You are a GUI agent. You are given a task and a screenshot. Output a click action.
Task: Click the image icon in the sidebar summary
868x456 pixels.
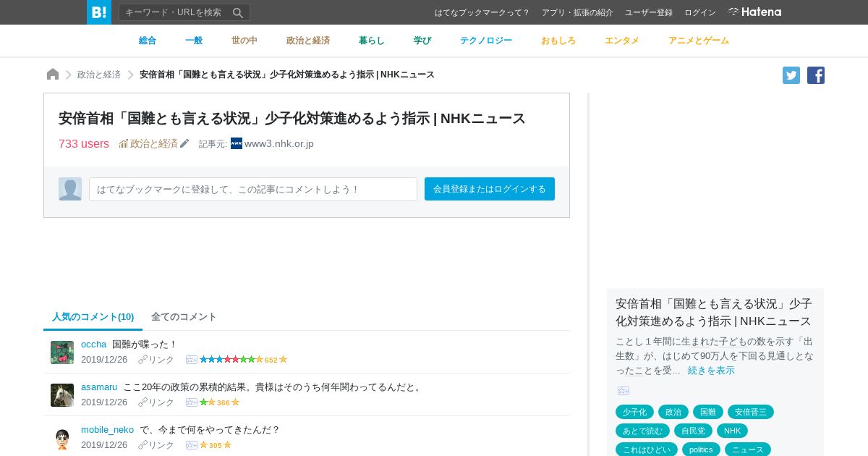(624, 391)
